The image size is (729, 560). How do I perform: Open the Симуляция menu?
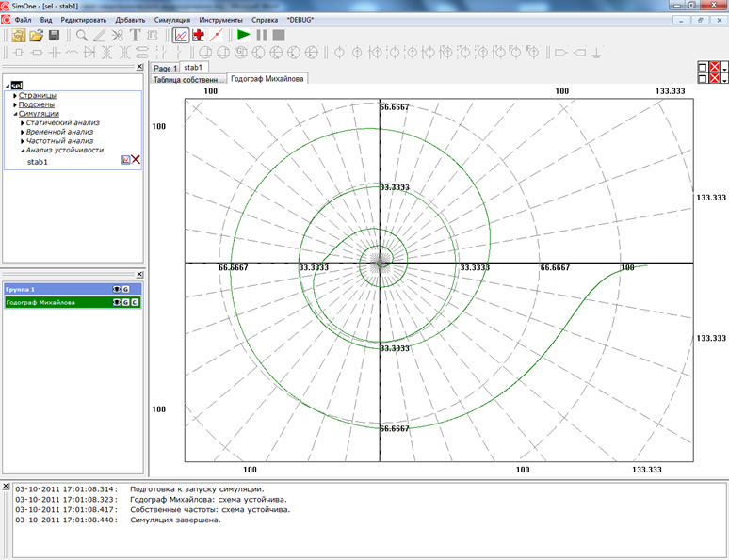(x=172, y=20)
